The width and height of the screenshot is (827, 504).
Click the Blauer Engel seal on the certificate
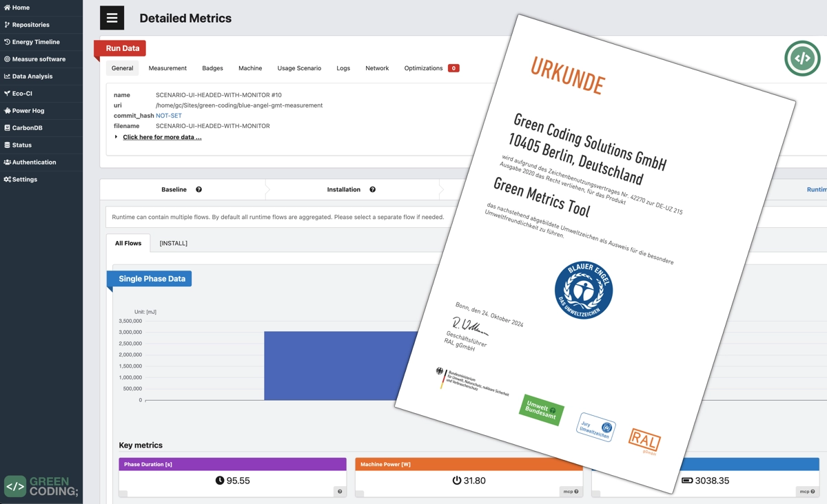coord(584,290)
